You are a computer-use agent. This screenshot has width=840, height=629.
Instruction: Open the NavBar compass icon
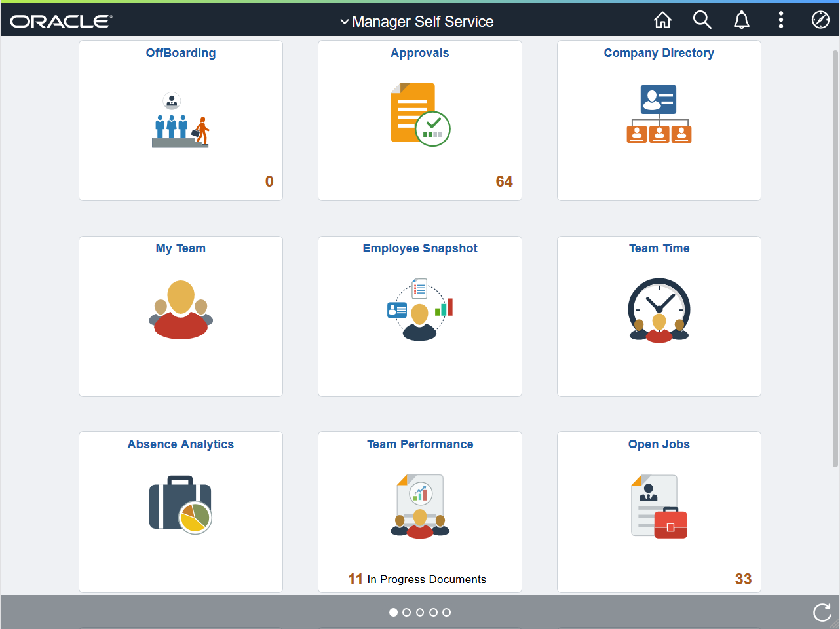820,20
